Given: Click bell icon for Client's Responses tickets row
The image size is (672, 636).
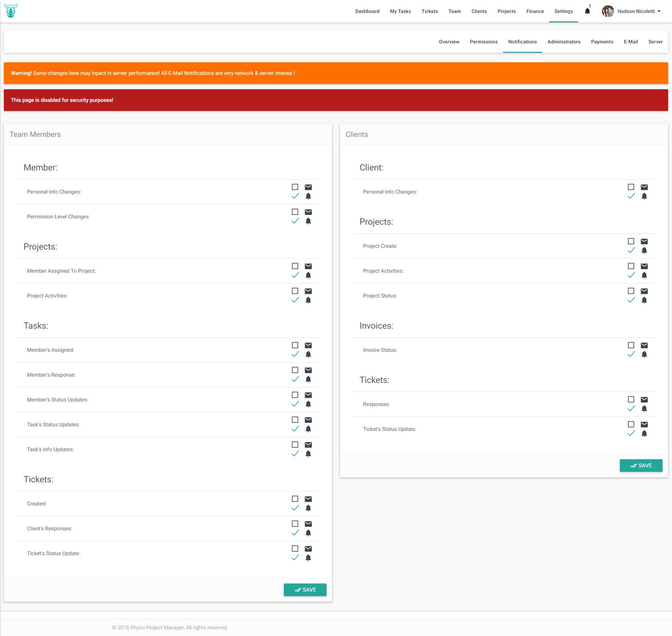Looking at the screenshot, I should 308,533.
